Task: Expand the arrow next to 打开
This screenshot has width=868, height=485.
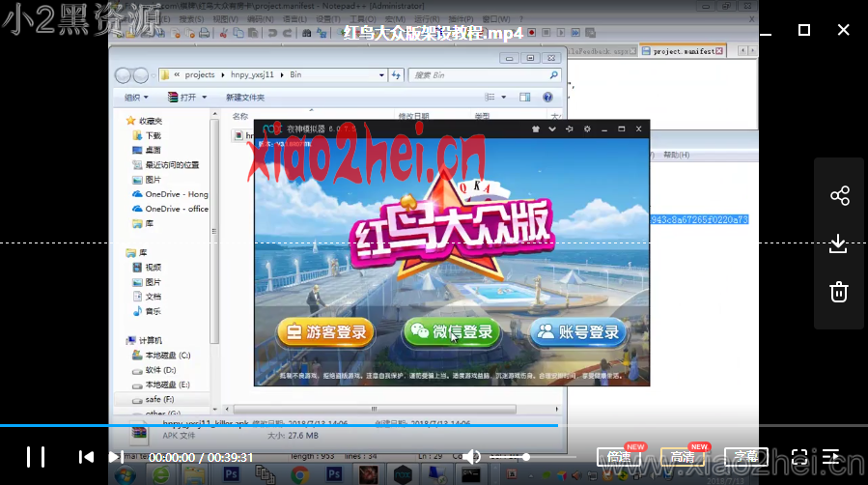Action: (x=205, y=98)
